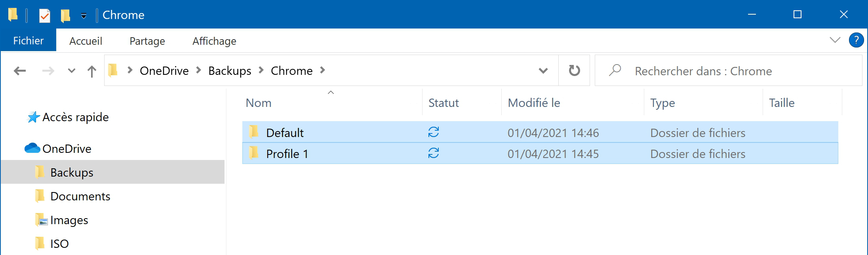
Task: Click the sync status icon for Profile 1
Action: 434,153
